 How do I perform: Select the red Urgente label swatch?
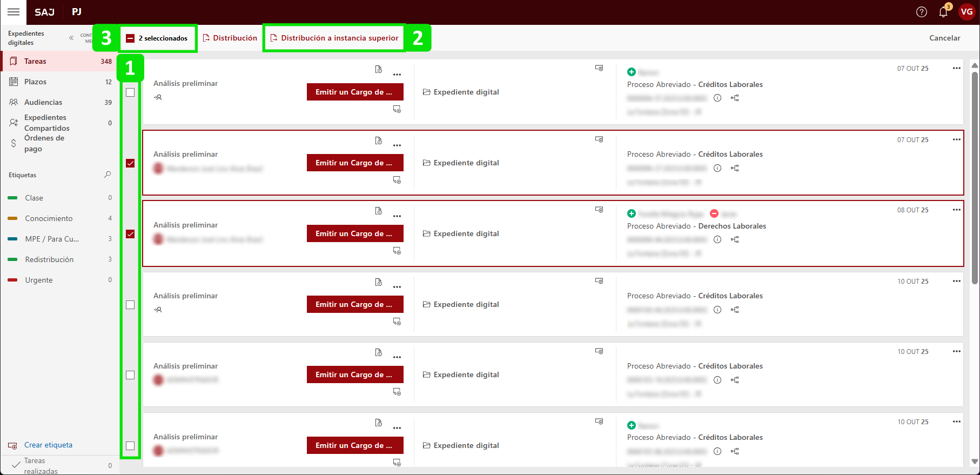[x=12, y=280]
